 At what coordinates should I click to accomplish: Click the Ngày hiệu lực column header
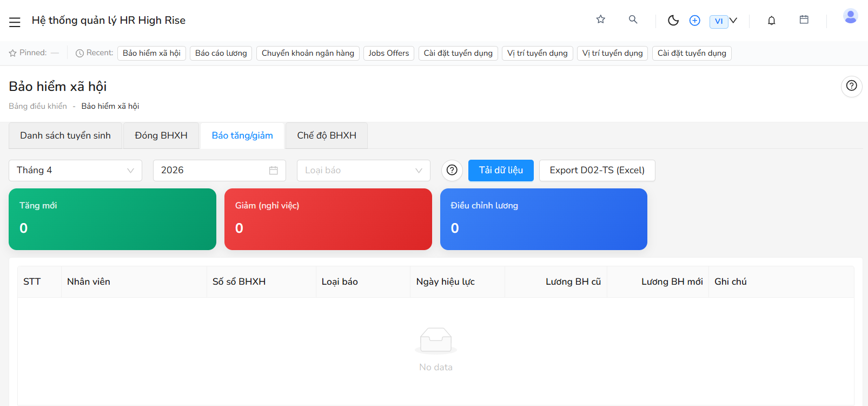(x=458, y=281)
